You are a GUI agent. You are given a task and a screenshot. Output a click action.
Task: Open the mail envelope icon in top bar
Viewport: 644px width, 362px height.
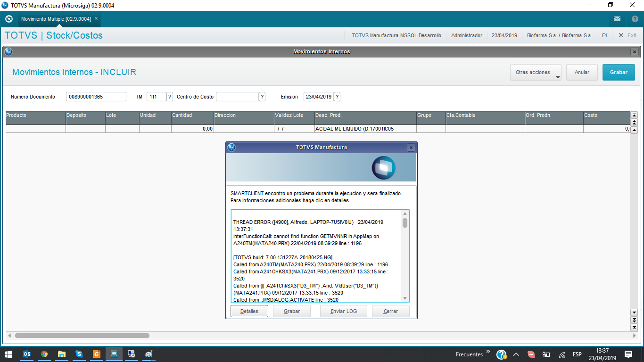617,19
